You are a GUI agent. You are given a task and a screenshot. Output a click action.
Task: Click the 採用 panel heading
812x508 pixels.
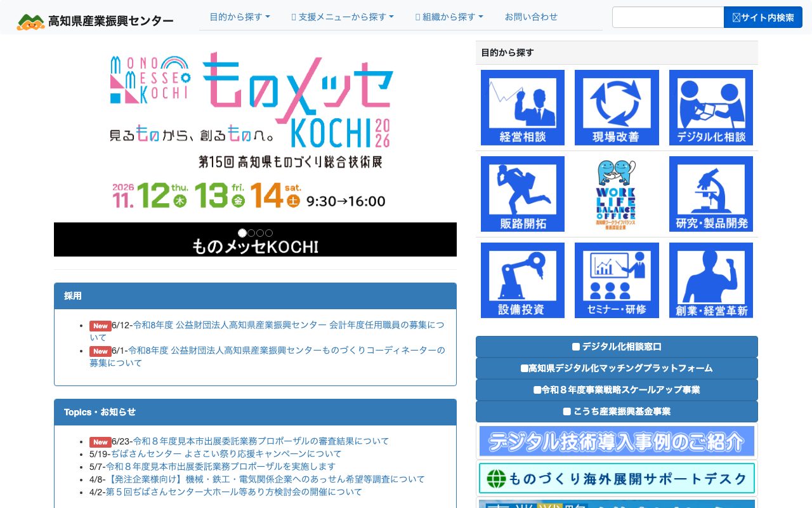pyautogui.click(x=255, y=296)
